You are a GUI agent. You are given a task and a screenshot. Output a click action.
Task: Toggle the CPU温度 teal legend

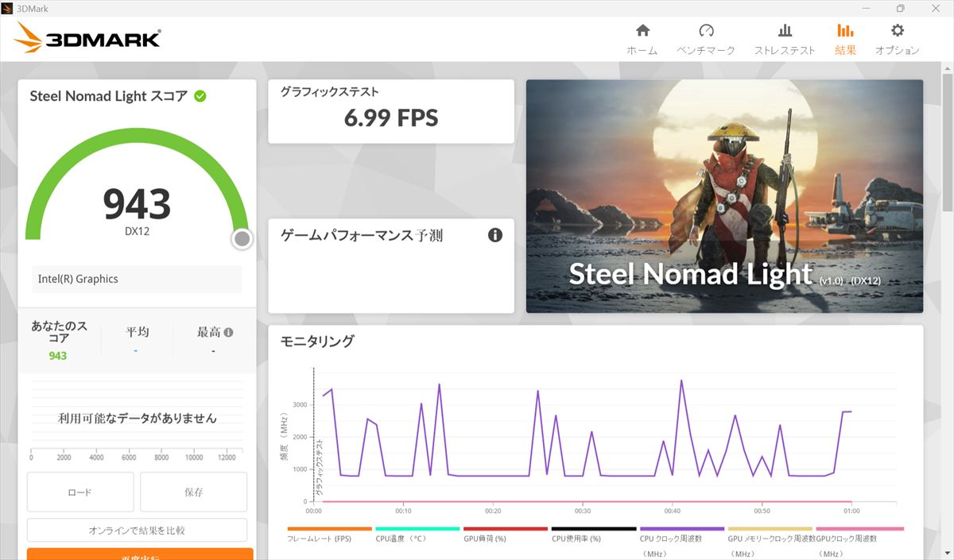(x=417, y=529)
